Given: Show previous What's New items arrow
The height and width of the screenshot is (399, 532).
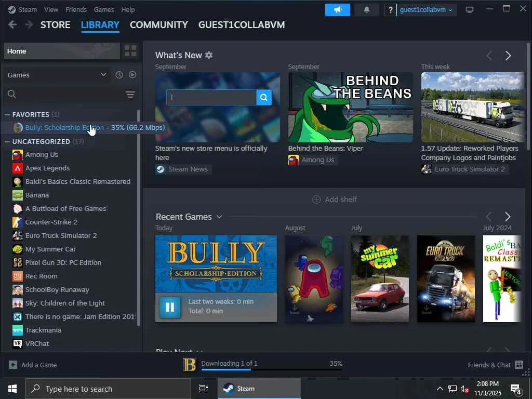Looking at the screenshot, I should click(489, 56).
